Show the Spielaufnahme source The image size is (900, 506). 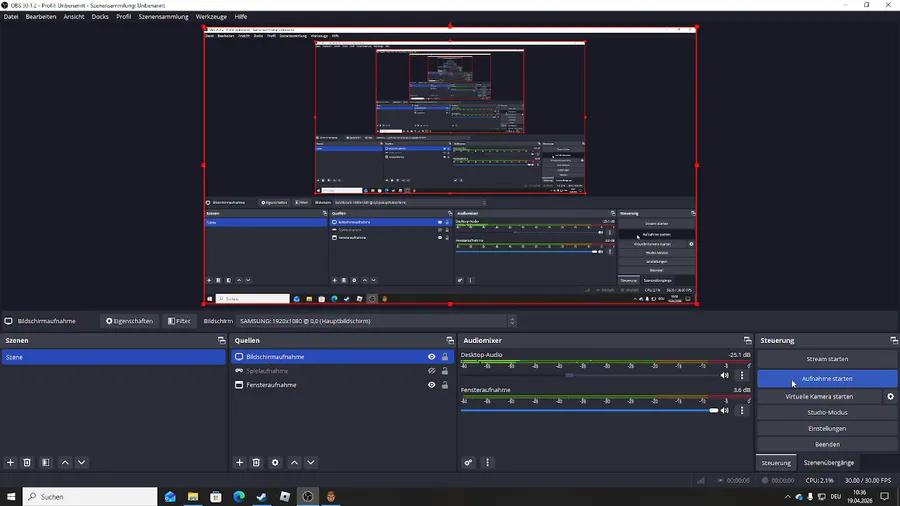[x=432, y=371]
